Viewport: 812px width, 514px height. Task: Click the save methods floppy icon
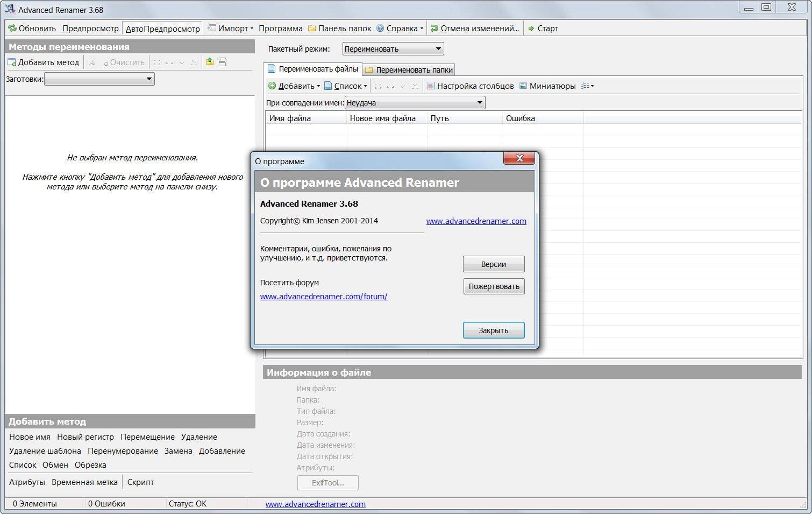point(222,62)
